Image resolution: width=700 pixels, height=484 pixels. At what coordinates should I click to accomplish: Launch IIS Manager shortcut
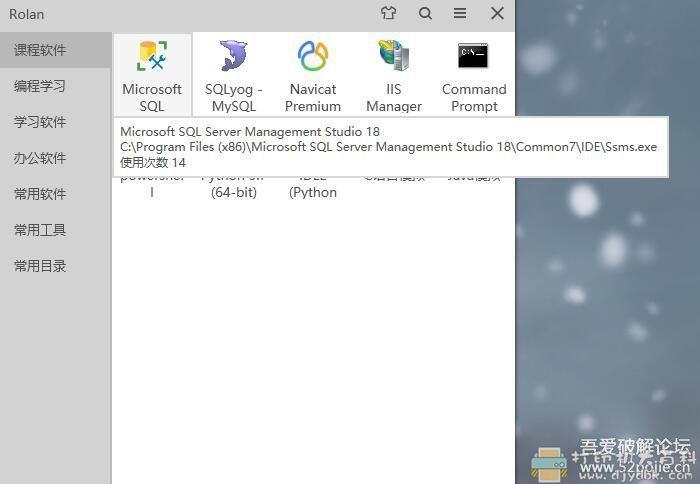point(394,75)
